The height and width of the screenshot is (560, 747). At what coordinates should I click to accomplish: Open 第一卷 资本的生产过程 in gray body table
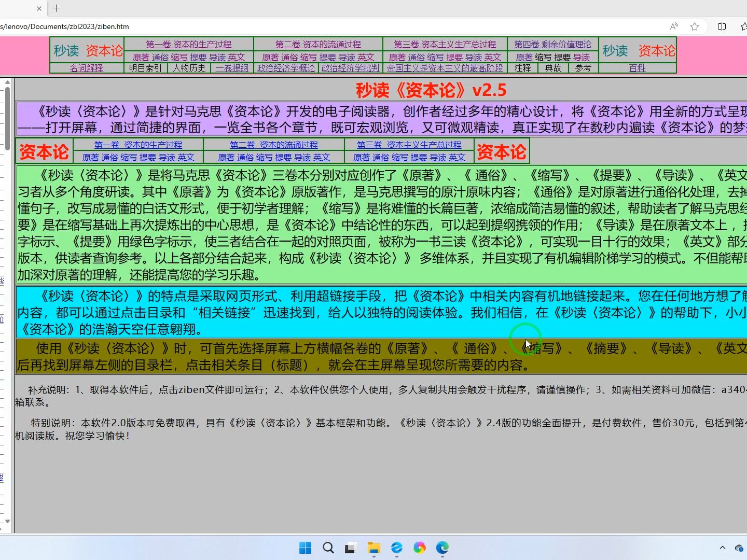(138, 145)
